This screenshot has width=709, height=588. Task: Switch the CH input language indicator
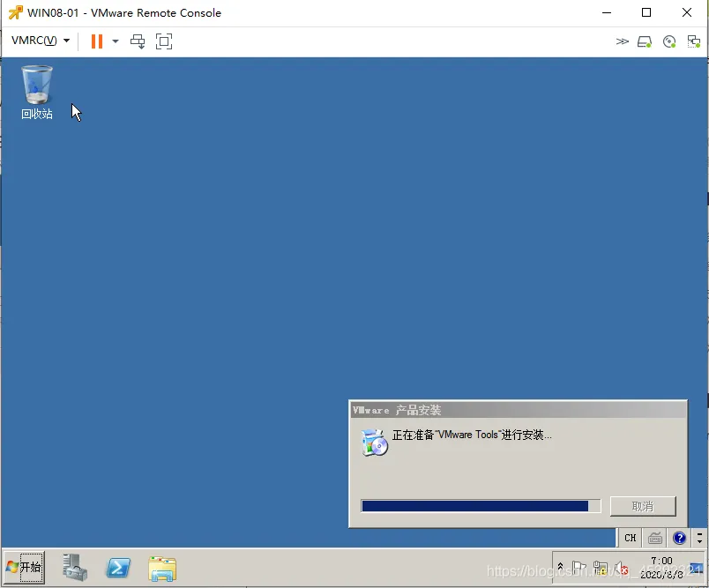630,538
